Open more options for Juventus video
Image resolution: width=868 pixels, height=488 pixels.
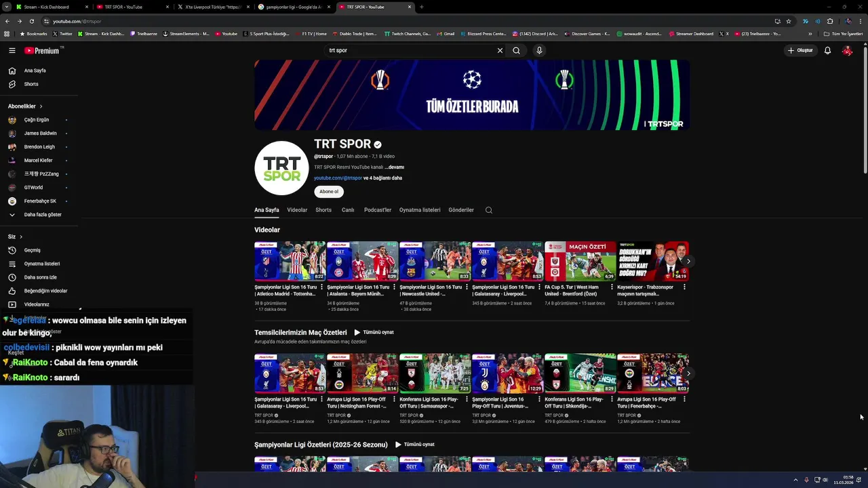539,399
